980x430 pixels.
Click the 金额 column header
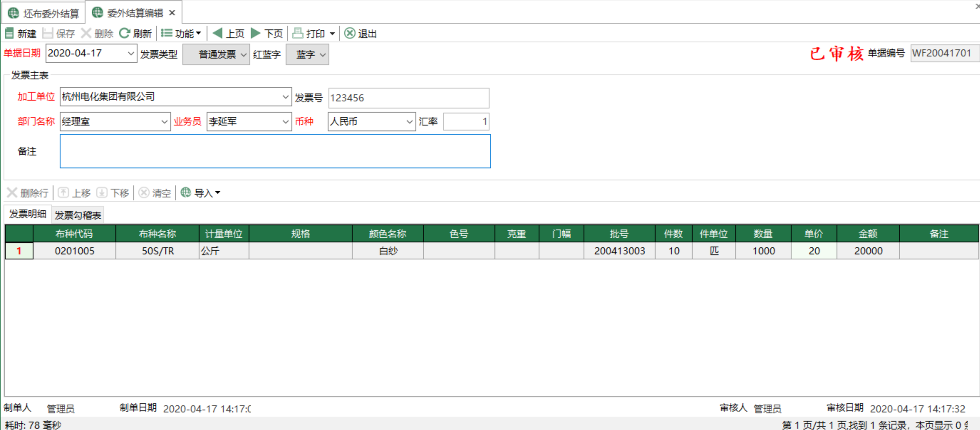coord(868,234)
